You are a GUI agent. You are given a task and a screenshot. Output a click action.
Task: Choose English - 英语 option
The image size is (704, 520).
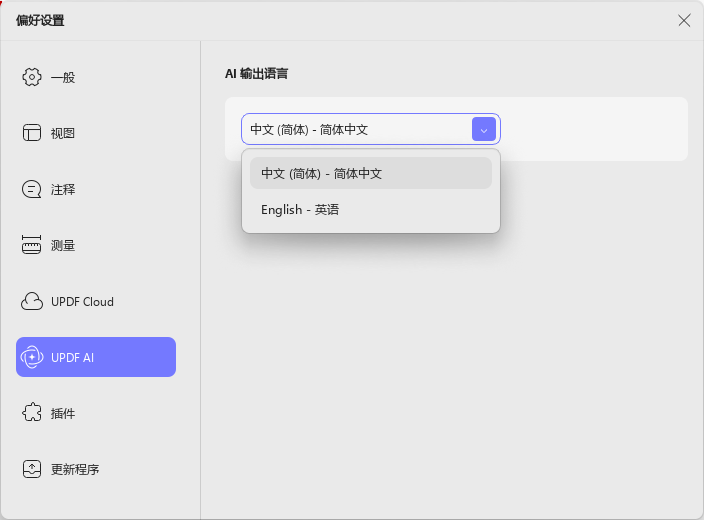click(x=371, y=210)
